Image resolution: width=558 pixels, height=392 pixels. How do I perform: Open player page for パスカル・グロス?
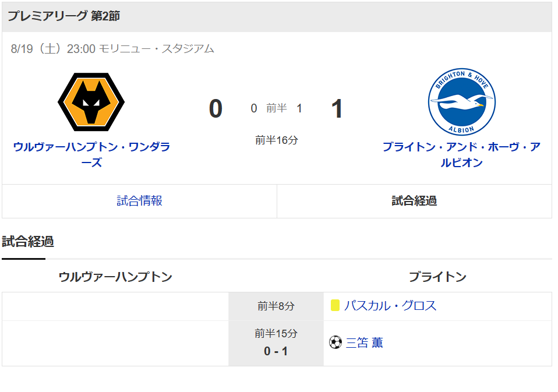click(390, 306)
